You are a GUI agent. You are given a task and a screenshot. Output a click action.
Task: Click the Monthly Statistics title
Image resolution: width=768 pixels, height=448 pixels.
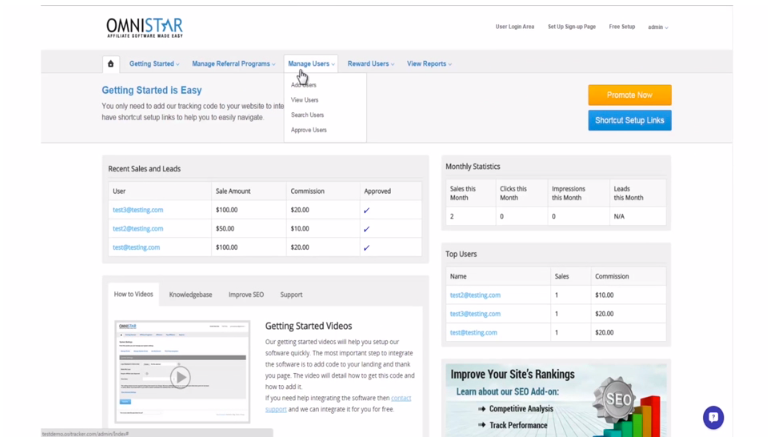click(x=473, y=166)
